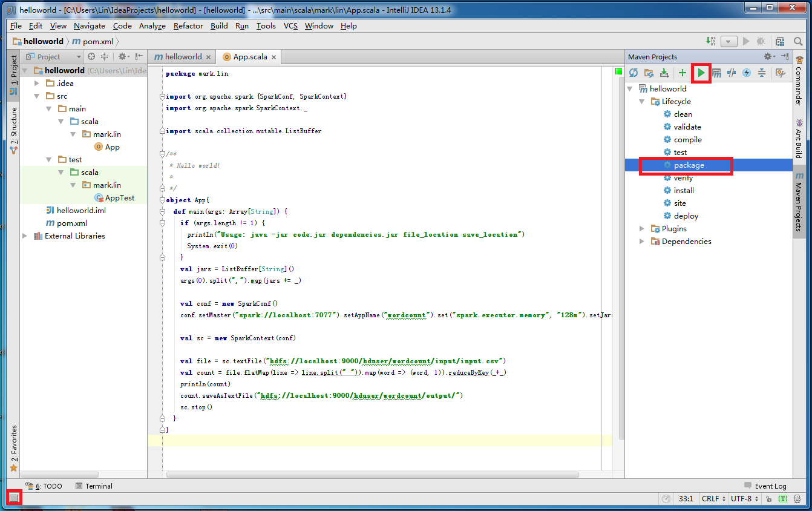Open the CRLF line separator dropdown
The width and height of the screenshot is (812, 511).
(713, 499)
